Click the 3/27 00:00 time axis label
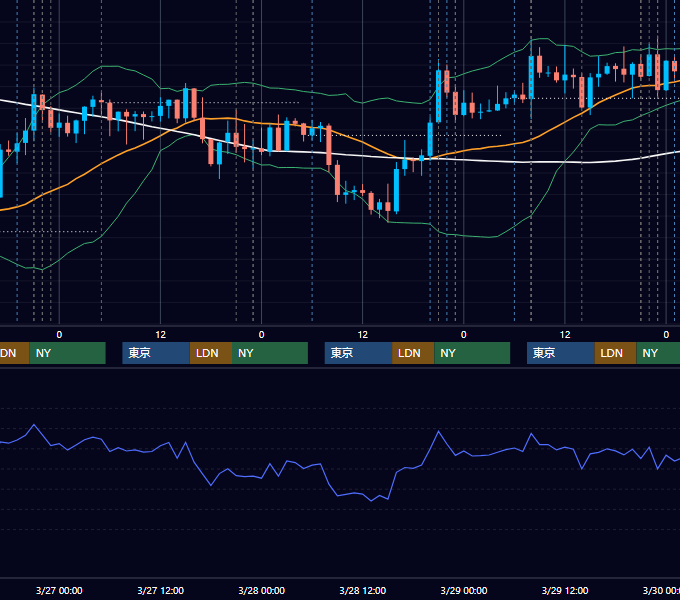 (x=59, y=590)
